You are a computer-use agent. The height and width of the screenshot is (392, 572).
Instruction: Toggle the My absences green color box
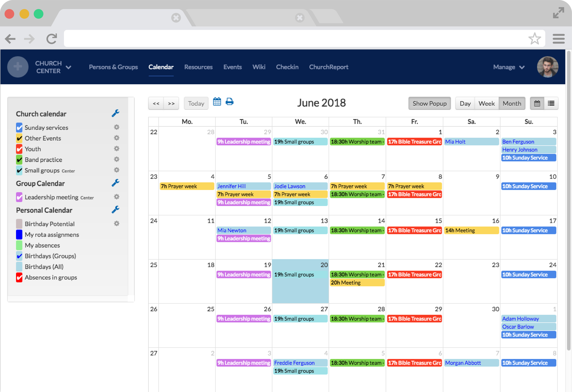19,245
